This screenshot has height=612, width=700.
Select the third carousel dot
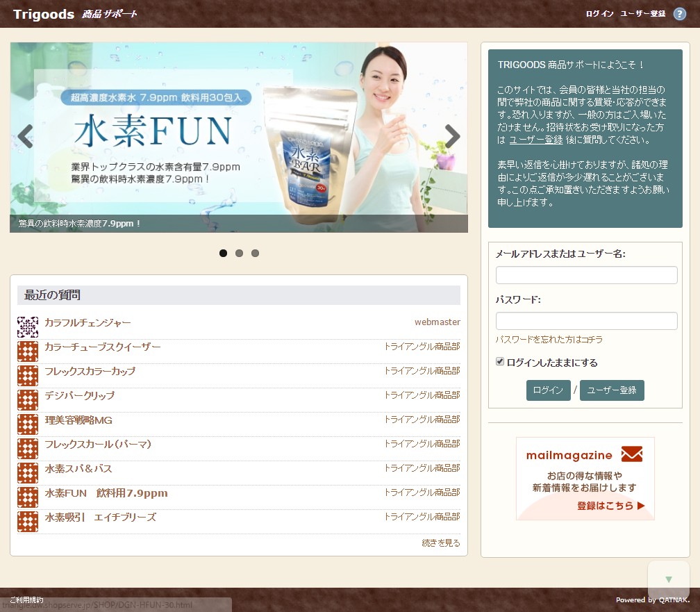point(256,254)
